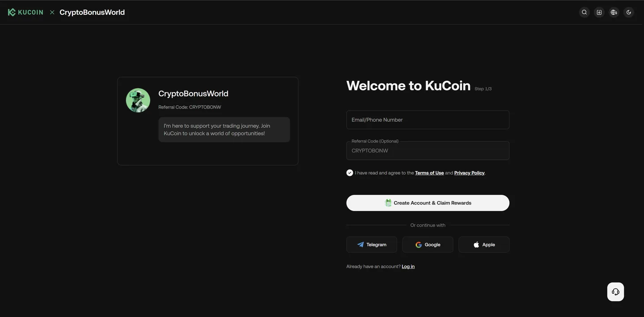Continue with Apple

pyautogui.click(x=484, y=245)
